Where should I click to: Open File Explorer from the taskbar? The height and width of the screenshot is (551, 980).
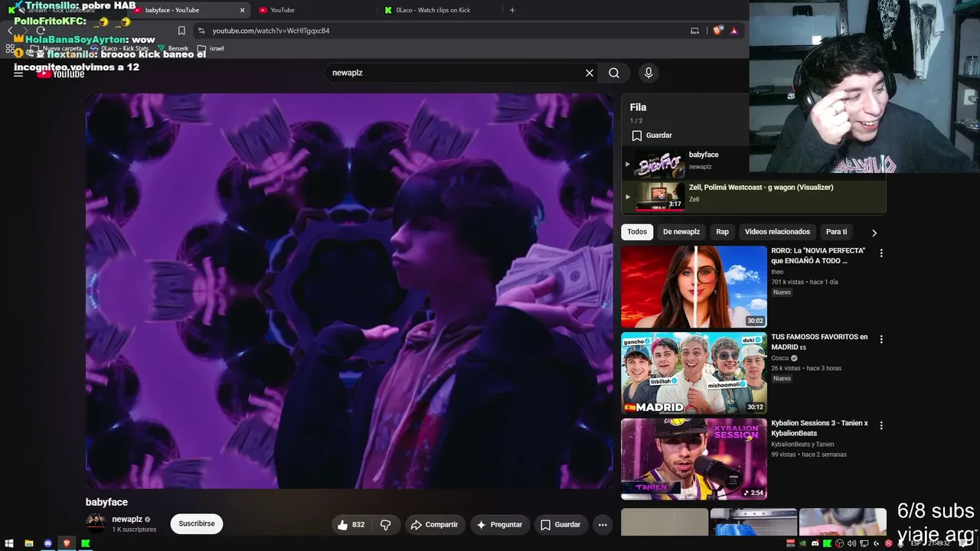point(29,543)
